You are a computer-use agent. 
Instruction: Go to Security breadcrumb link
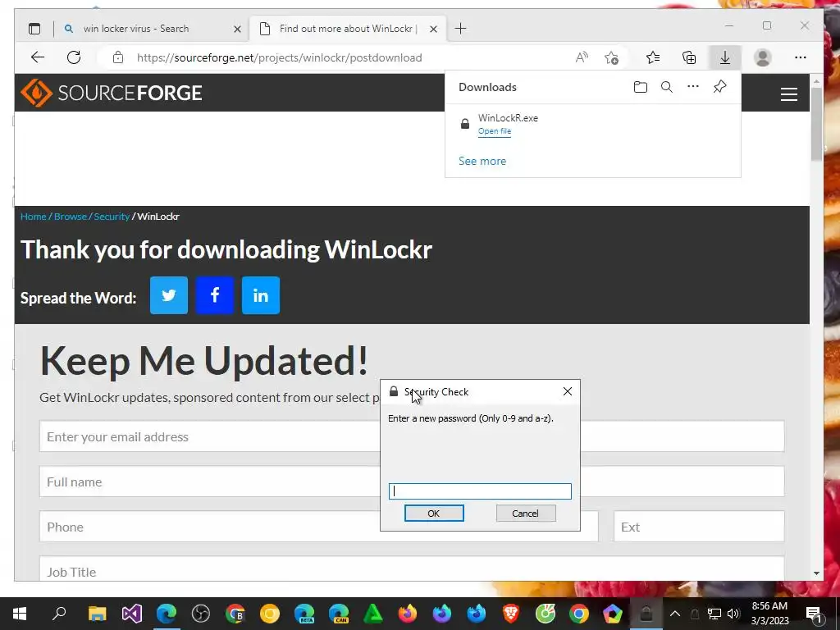[112, 217]
